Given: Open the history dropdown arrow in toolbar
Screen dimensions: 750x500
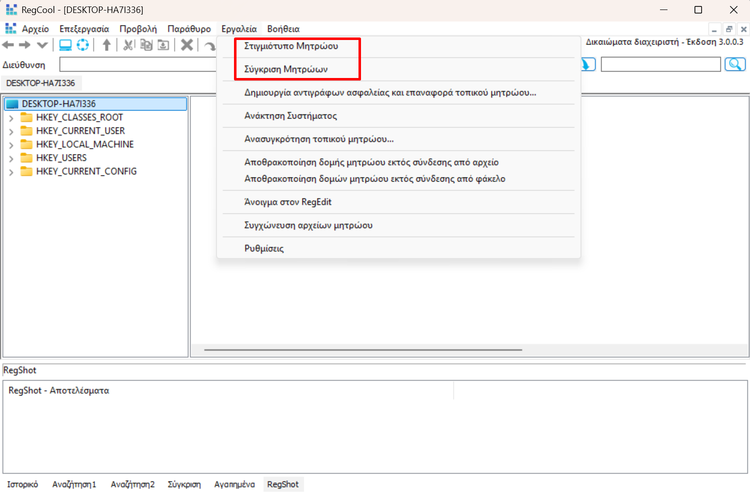Looking at the screenshot, I should (x=42, y=45).
